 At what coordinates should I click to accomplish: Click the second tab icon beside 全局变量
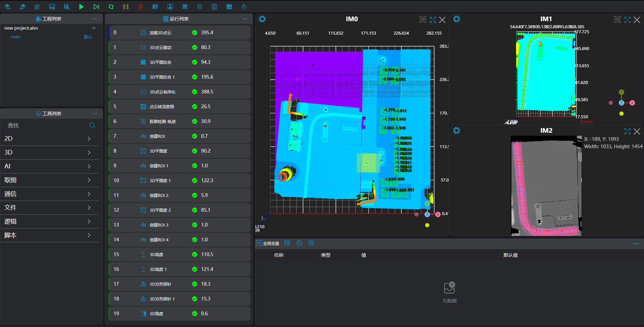coord(287,243)
